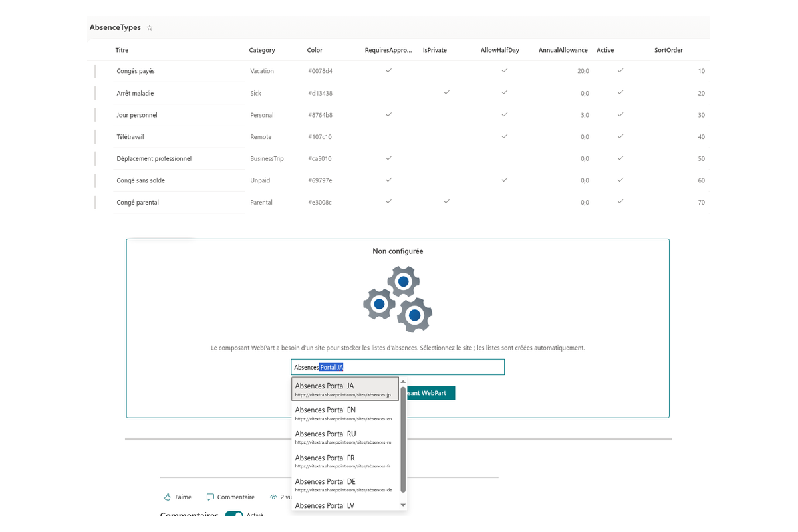Open the Commentaire button

231,497
